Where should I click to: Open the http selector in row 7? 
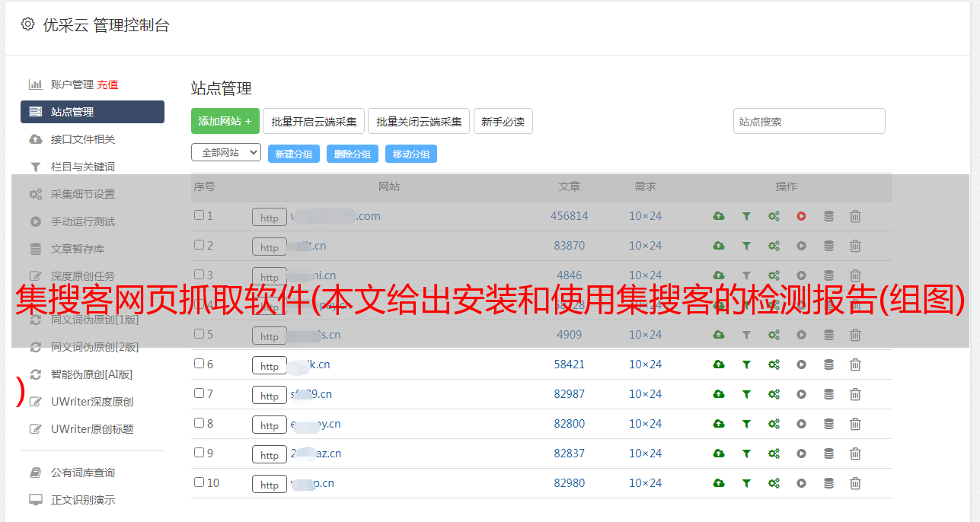tap(270, 395)
